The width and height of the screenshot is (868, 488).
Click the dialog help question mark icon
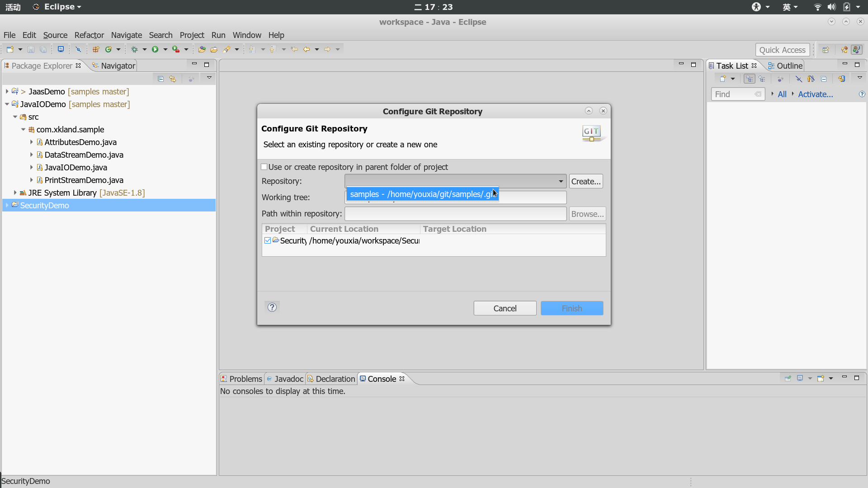(x=272, y=307)
